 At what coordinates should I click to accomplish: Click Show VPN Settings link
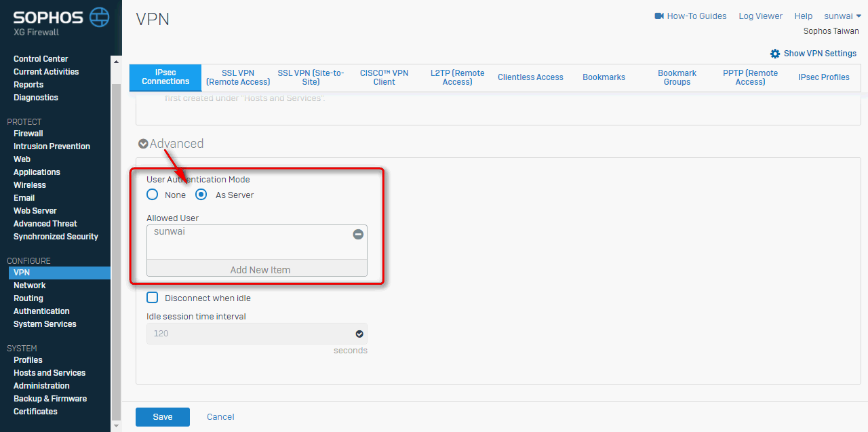[820, 54]
